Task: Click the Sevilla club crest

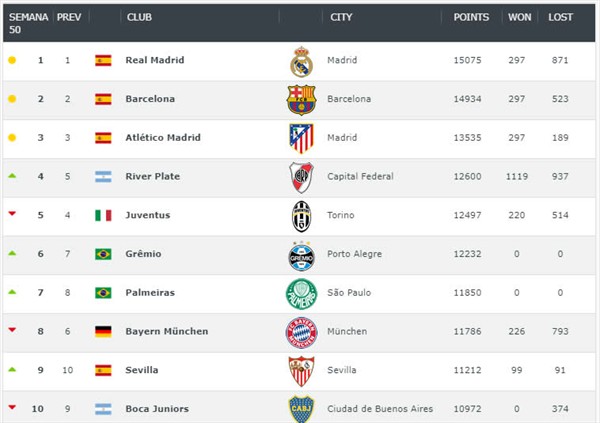Action: [302, 371]
